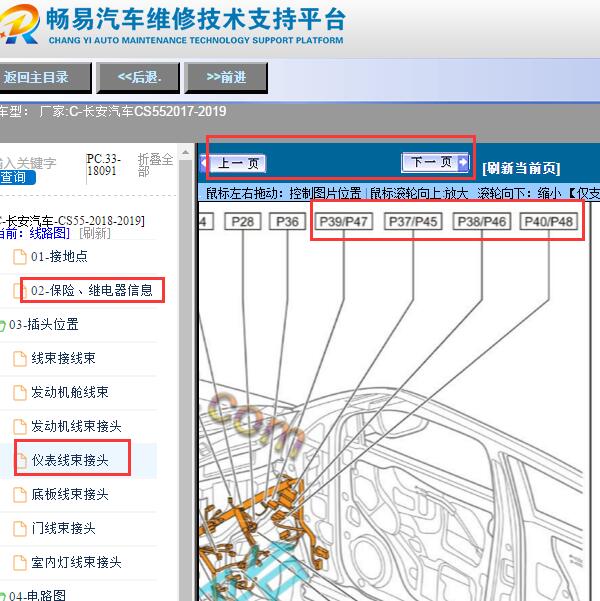The height and width of the screenshot is (601, 600).
Task: Collapse all tree items with 折叠全部
Action: point(155,165)
